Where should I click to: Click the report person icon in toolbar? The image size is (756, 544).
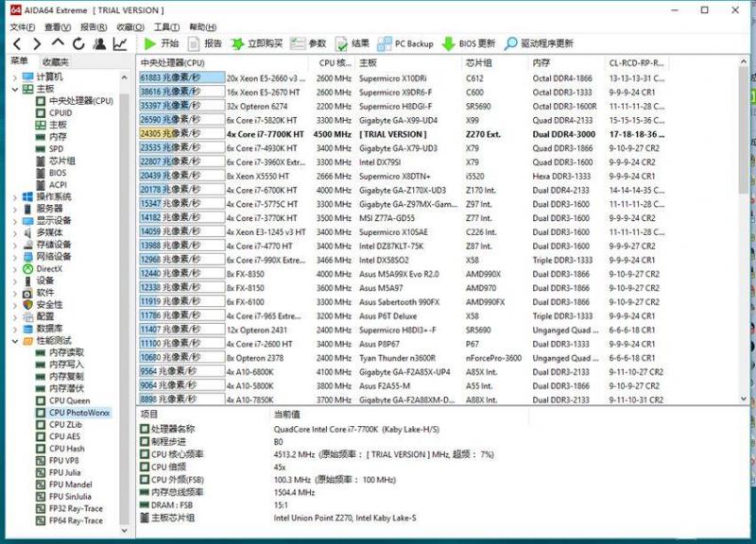[100, 43]
